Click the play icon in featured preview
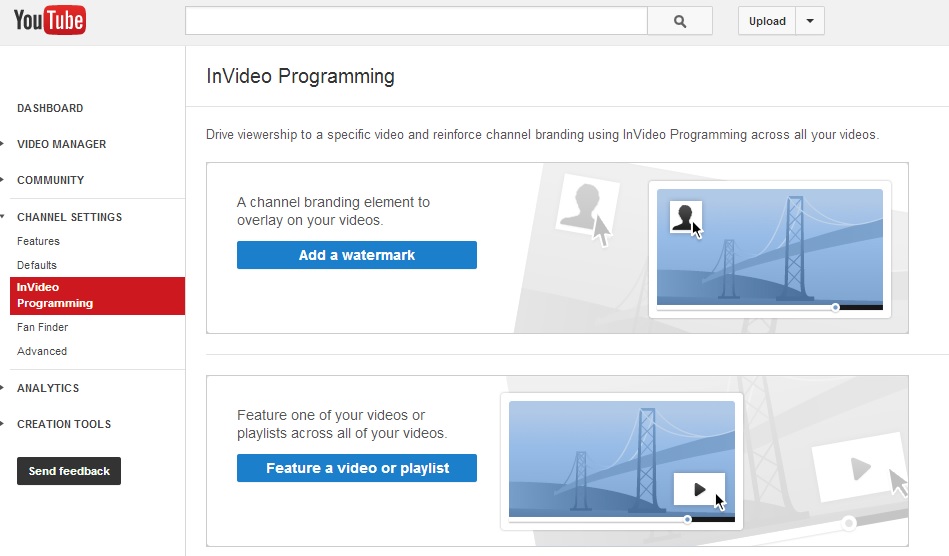Image resolution: width=949 pixels, height=556 pixels. click(699, 489)
